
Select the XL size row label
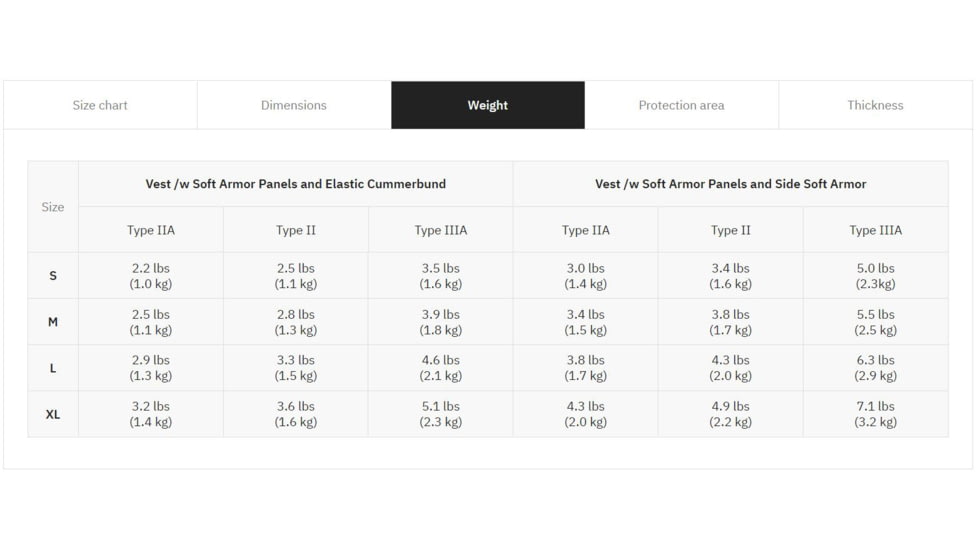coord(53,414)
